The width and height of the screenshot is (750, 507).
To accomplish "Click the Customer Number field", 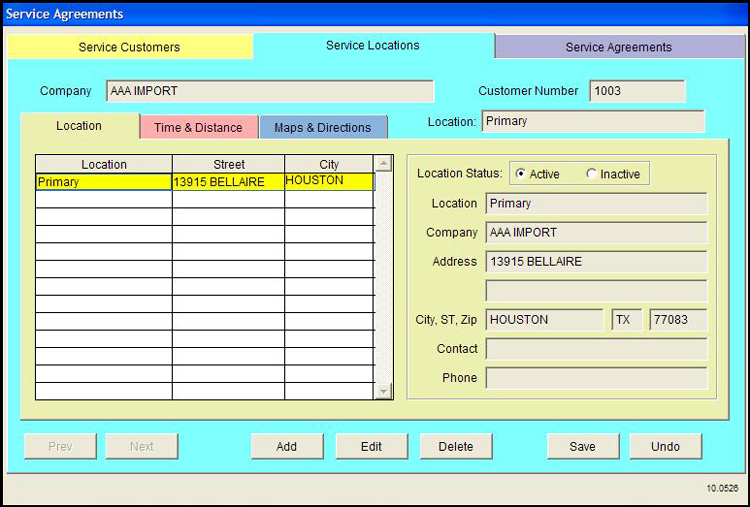I will 637,91.
